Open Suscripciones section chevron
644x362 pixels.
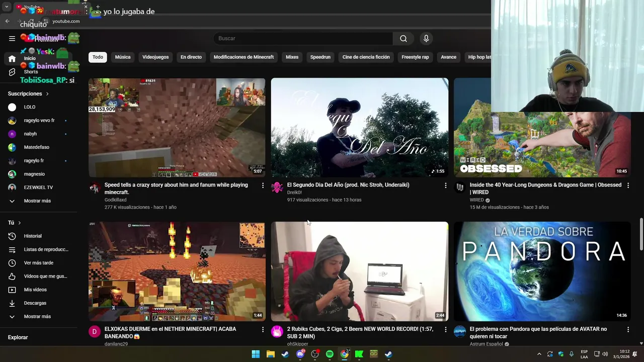pyautogui.click(x=47, y=94)
